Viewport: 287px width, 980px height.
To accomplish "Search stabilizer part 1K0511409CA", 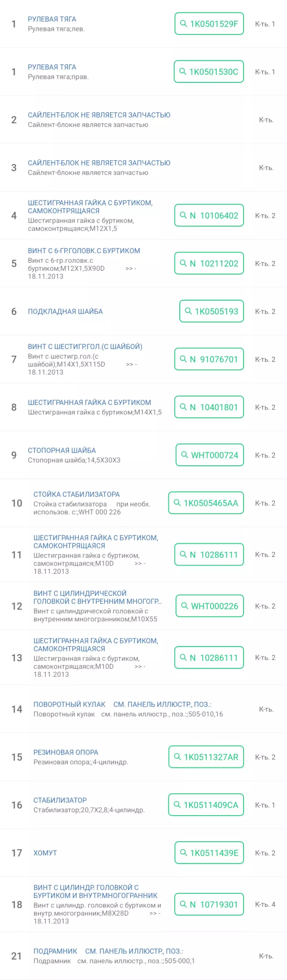I will (206, 805).
